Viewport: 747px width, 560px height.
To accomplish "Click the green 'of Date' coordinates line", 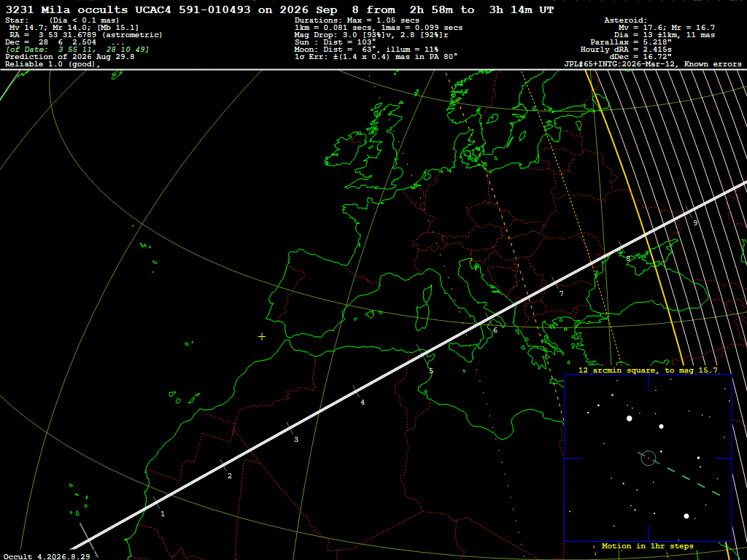I will (77, 49).
